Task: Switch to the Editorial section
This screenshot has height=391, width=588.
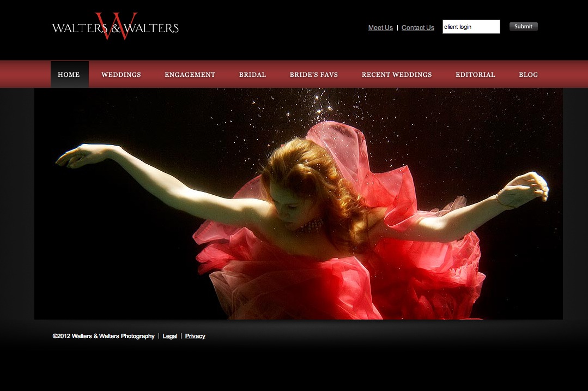Action: point(475,75)
